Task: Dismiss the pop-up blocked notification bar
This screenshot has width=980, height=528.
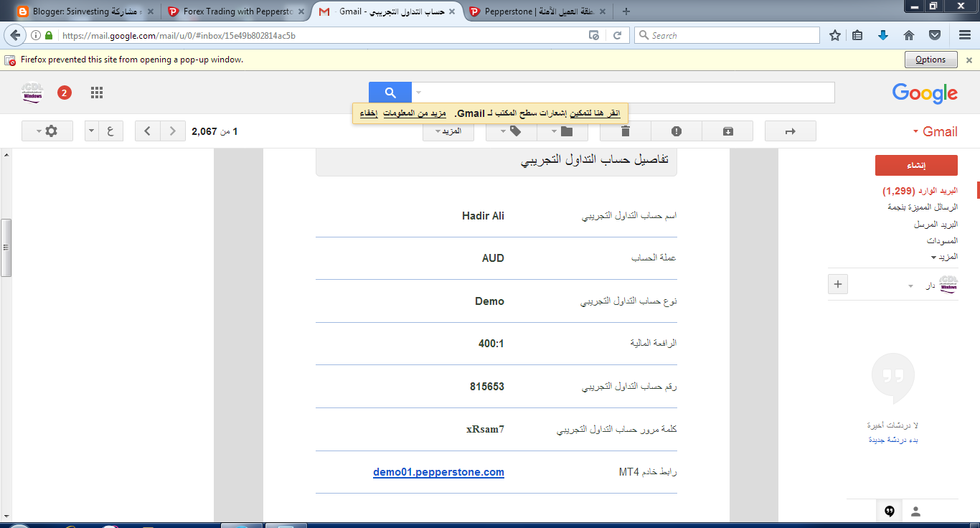Action: (x=969, y=60)
